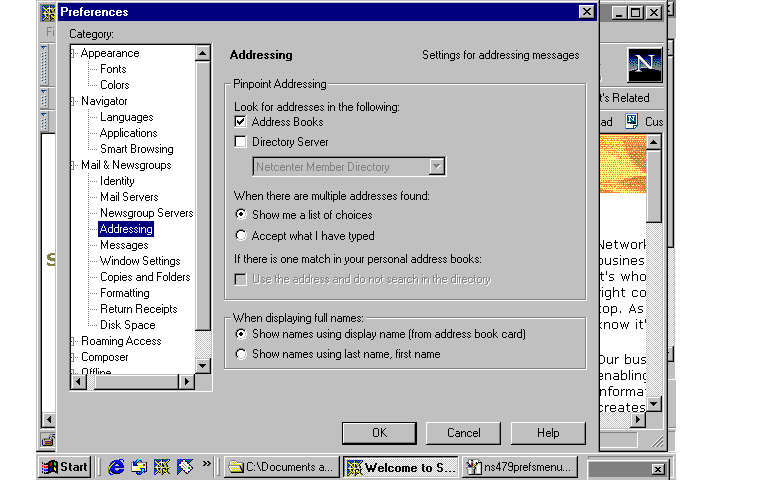Select Smart Browsing in category tree
Viewport: 770px width, 480px height.
(x=137, y=149)
